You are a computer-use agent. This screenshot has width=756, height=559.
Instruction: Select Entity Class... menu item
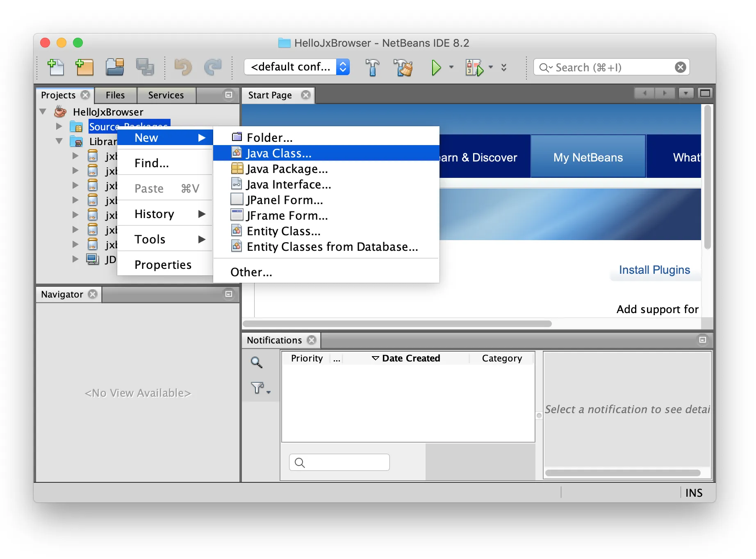[326, 231]
